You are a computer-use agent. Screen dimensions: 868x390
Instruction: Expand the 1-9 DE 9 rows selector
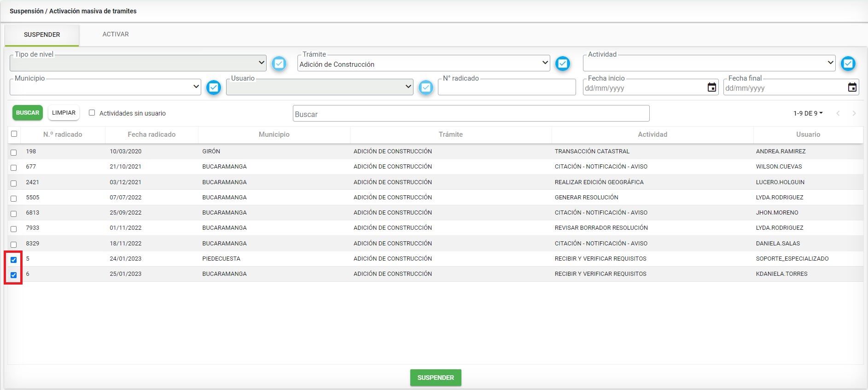point(808,113)
